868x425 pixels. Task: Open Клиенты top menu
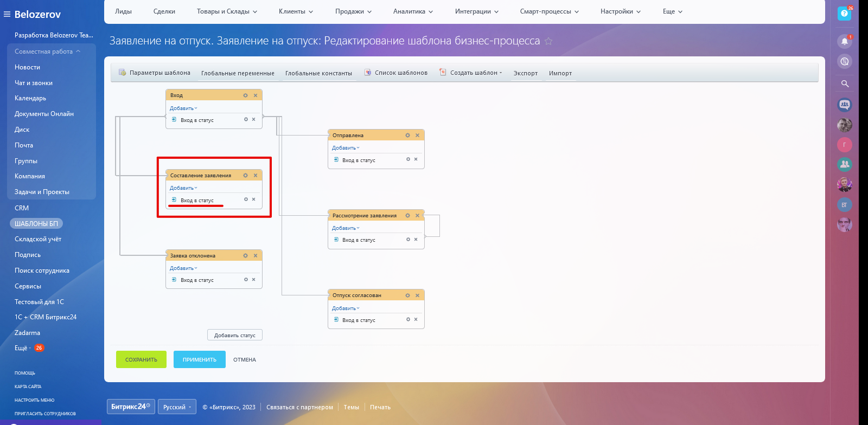coord(296,11)
